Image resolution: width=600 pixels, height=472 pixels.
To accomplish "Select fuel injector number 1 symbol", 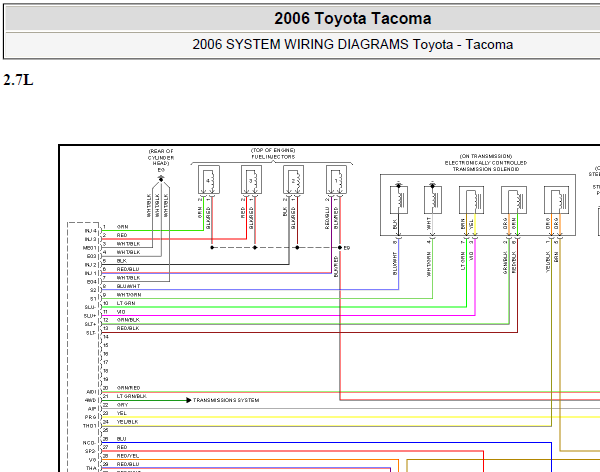I will pos(336,180).
